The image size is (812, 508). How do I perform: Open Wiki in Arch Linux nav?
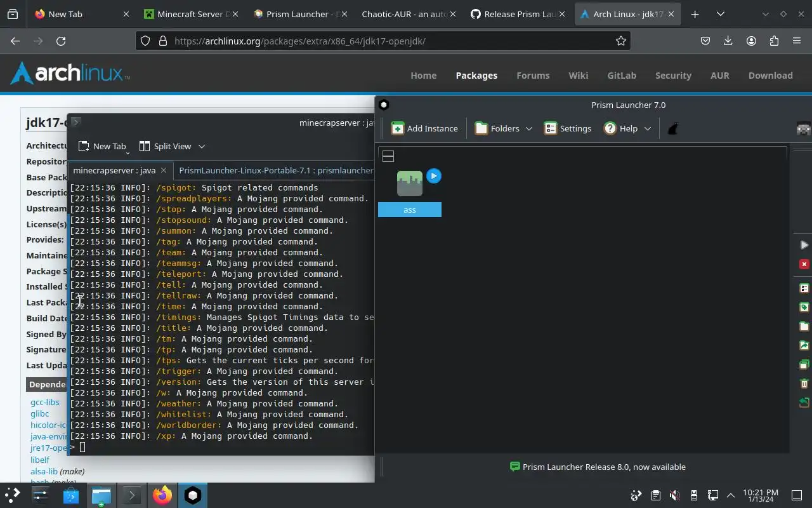tap(578, 75)
